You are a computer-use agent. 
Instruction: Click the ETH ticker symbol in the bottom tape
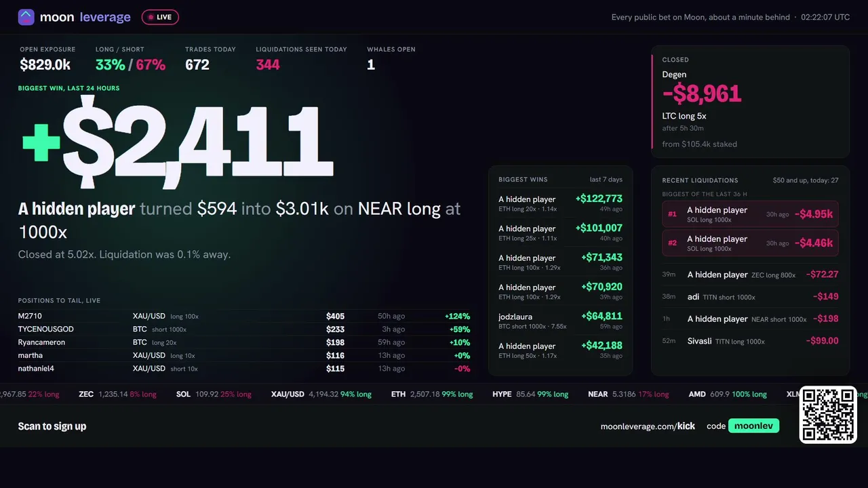click(x=398, y=394)
